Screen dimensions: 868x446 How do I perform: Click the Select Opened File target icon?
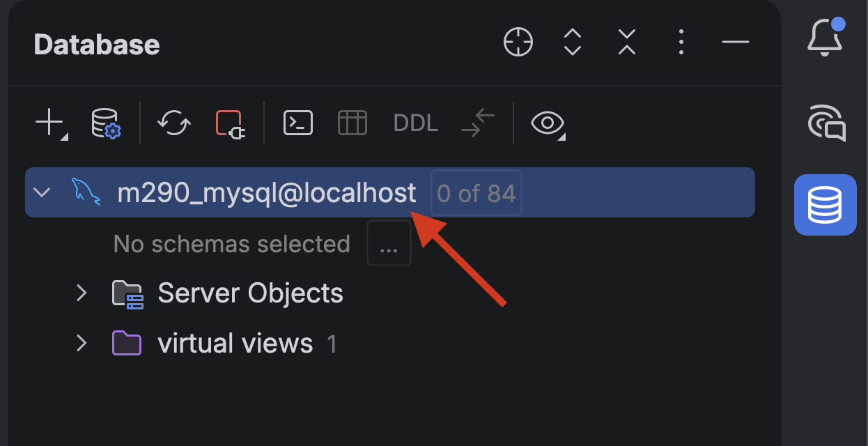point(518,43)
